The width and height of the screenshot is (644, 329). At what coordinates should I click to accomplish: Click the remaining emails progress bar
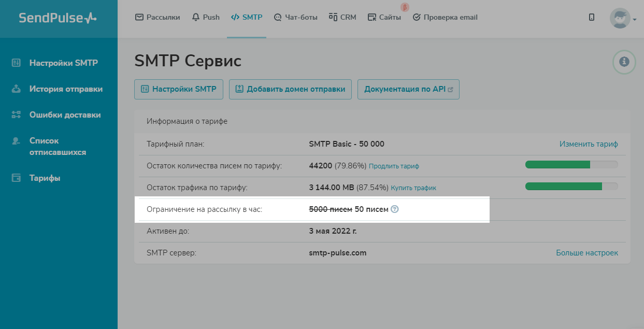(571, 165)
